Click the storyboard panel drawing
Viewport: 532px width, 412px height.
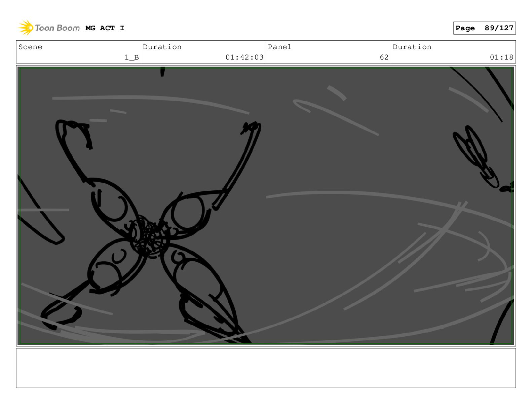click(266, 206)
